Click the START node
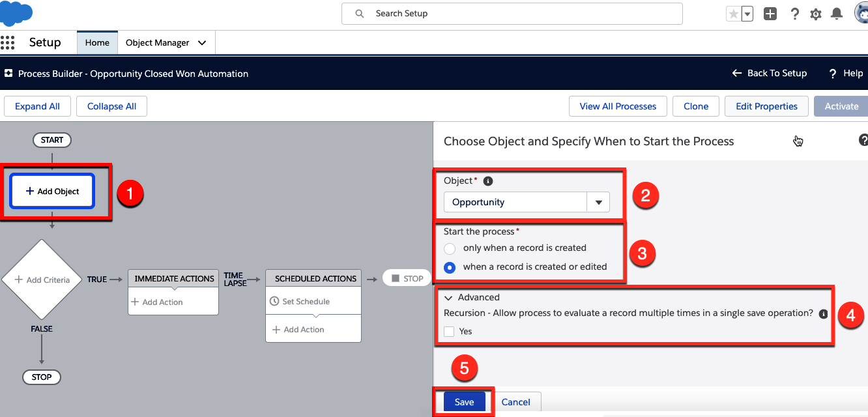This screenshot has width=868, height=417. (52, 140)
